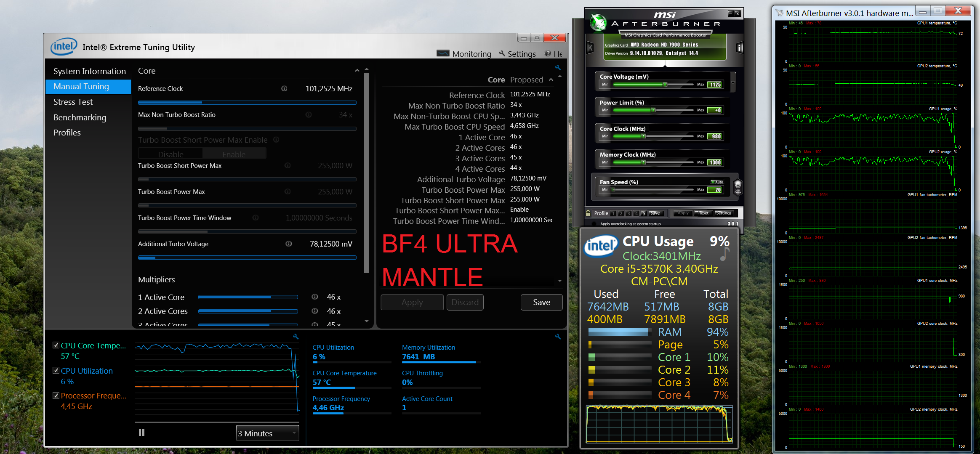Open the wrench settings above the Proposed panel

pyautogui.click(x=558, y=67)
